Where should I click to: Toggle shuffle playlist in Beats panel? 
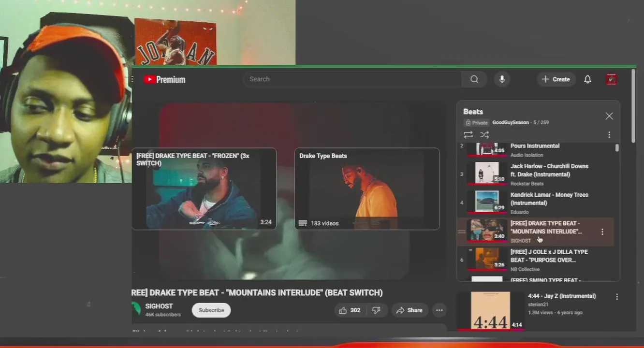click(484, 135)
